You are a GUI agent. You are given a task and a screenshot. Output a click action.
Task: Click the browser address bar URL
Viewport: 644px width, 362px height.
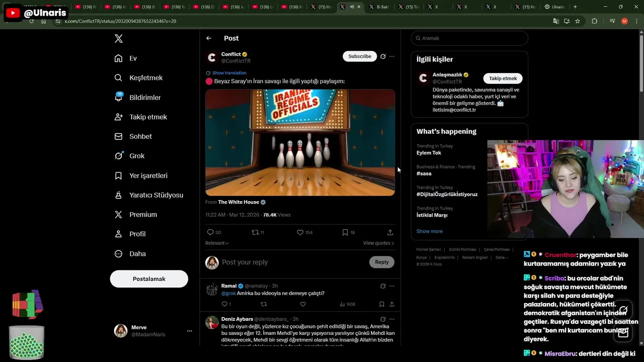coord(120,21)
